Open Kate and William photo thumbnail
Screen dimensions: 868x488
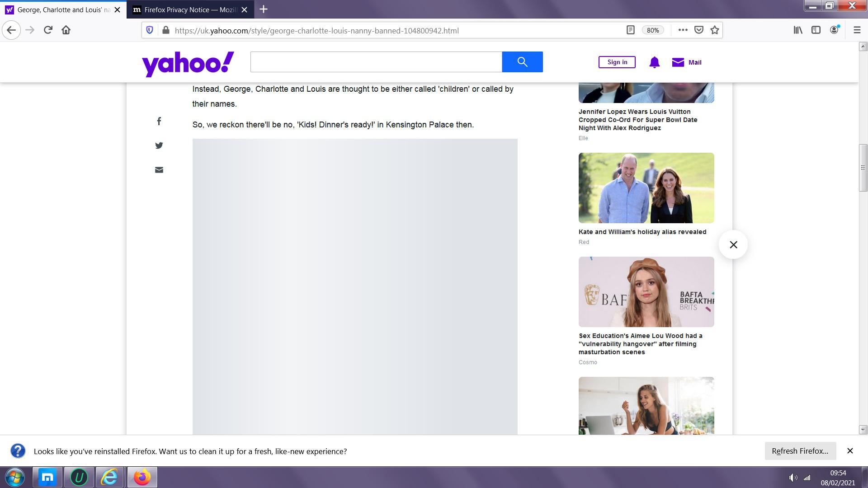[646, 188]
